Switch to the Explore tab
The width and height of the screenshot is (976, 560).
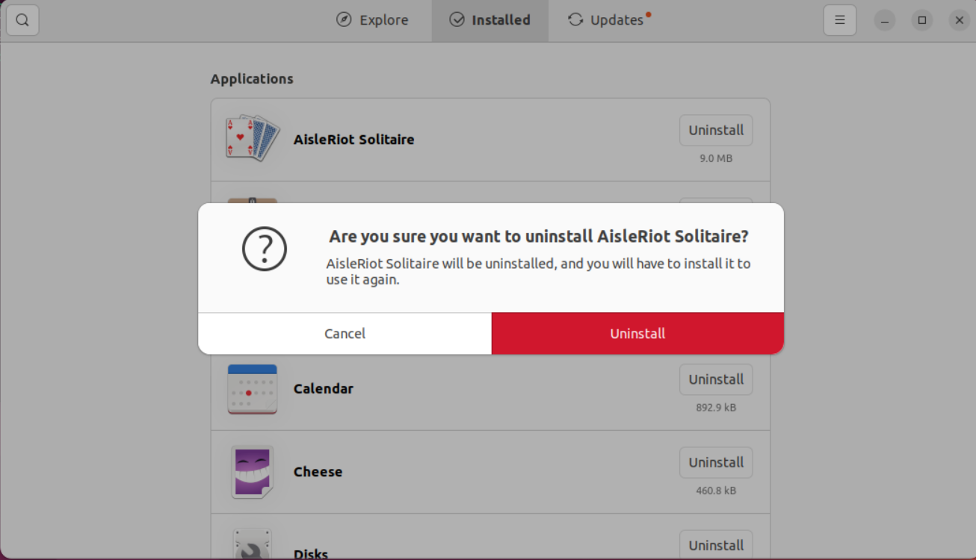373,20
